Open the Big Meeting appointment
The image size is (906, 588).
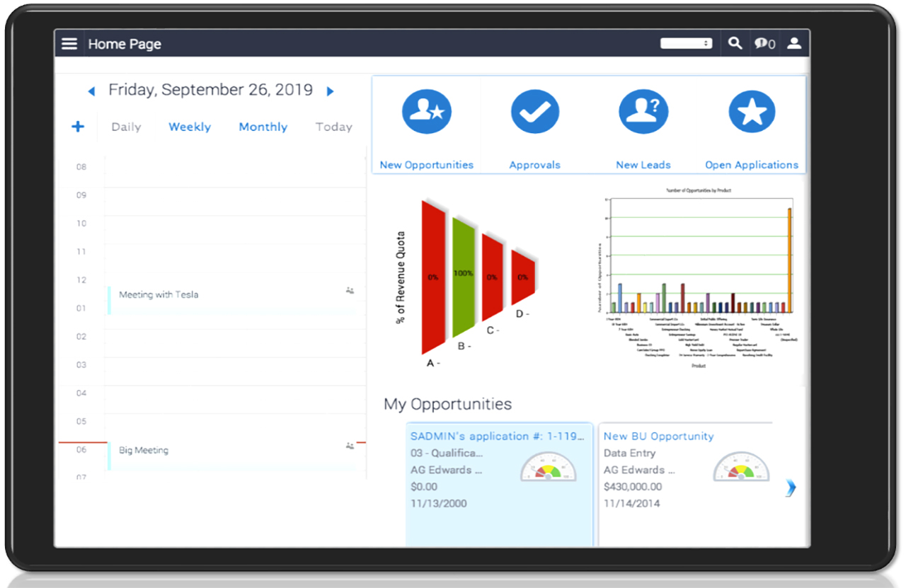(x=231, y=456)
